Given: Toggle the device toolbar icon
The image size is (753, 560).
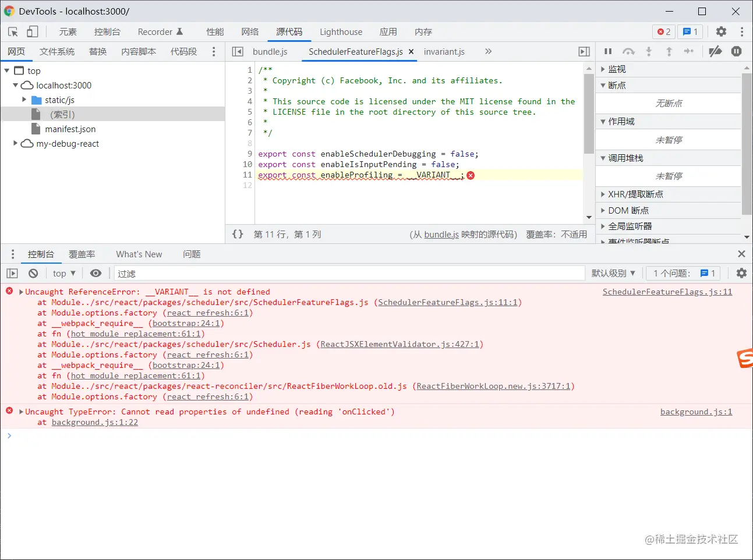Looking at the screenshot, I should coord(33,32).
